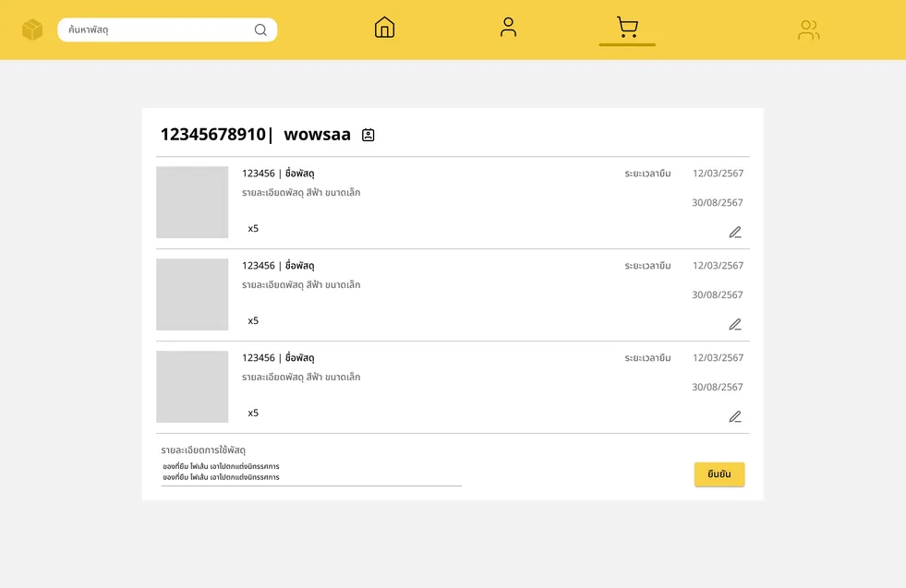Click second item's ระยะเวลายืม label
Viewport: 906px width, 588px height.
(647, 266)
